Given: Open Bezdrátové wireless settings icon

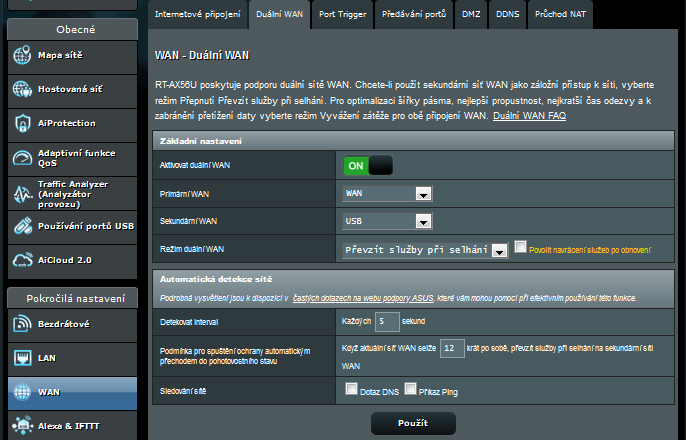Looking at the screenshot, I should [22, 324].
